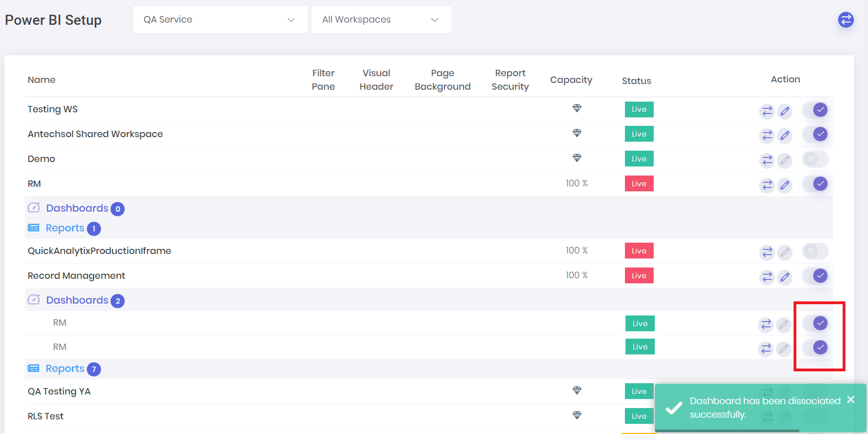
Task: Select the edit pencil for Record Management
Action: click(x=785, y=277)
